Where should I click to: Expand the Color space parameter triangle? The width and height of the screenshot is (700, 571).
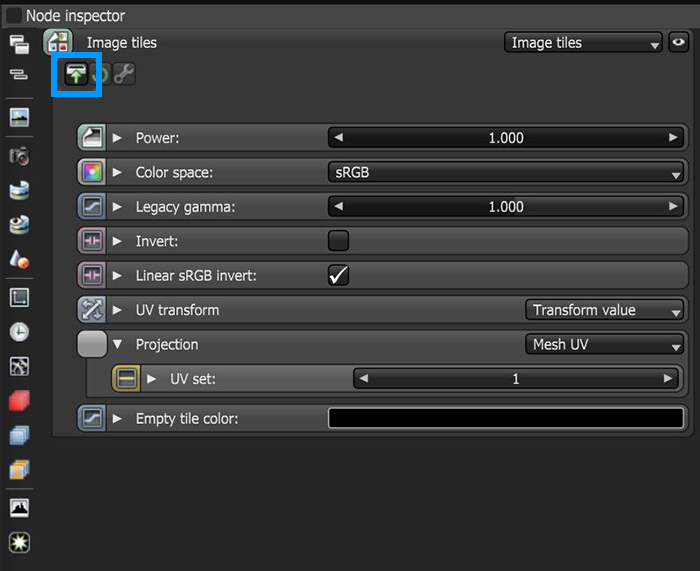pos(117,172)
